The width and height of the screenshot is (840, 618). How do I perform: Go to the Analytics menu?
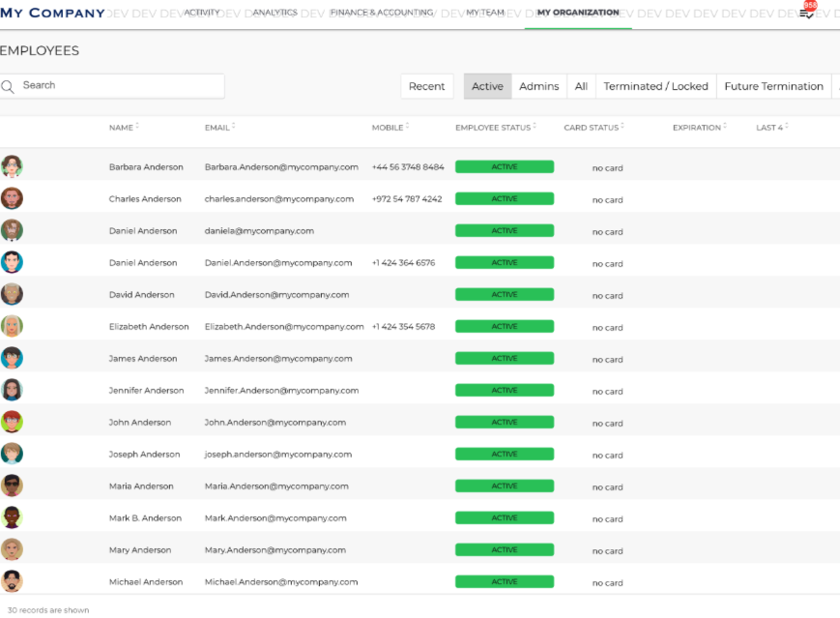pos(275,13)
